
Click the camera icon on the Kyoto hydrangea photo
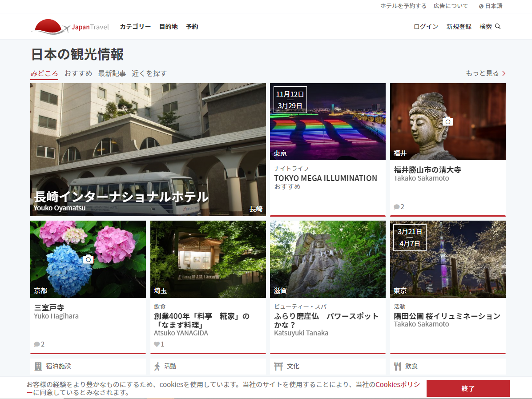(88, 259)
